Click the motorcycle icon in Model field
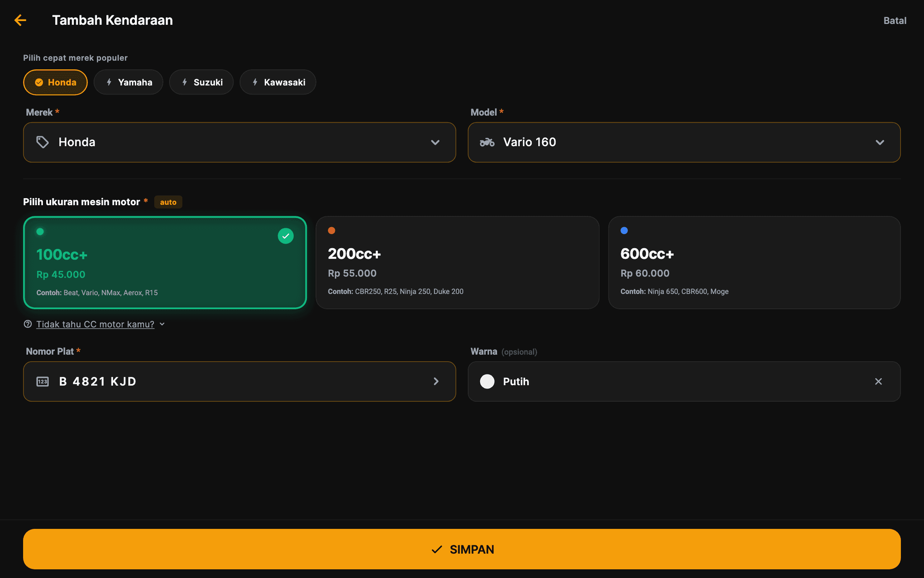Viewport: 924px width, 578px height. point(487,142)
